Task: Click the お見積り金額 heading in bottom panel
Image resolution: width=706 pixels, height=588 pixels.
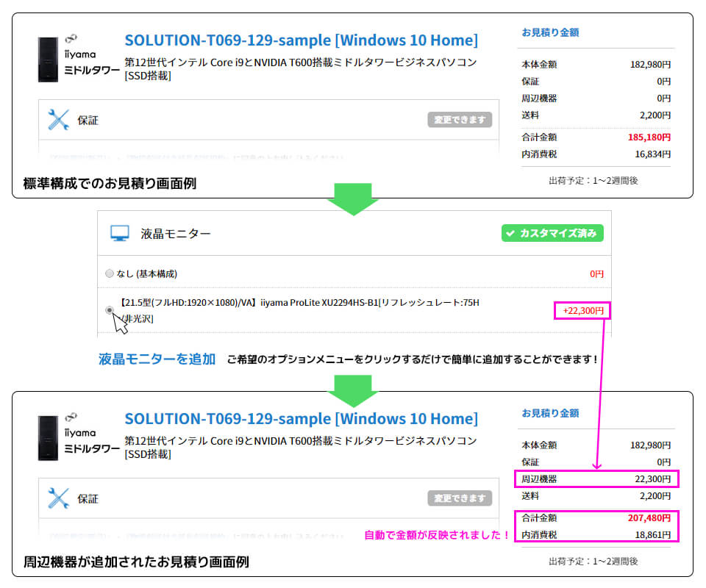Action: [x=550, y=413]
